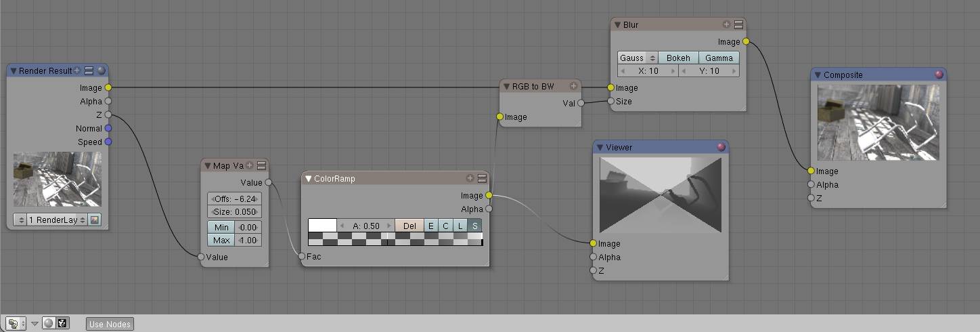Click ColorRamp Fac input socket

coord(302,257)
